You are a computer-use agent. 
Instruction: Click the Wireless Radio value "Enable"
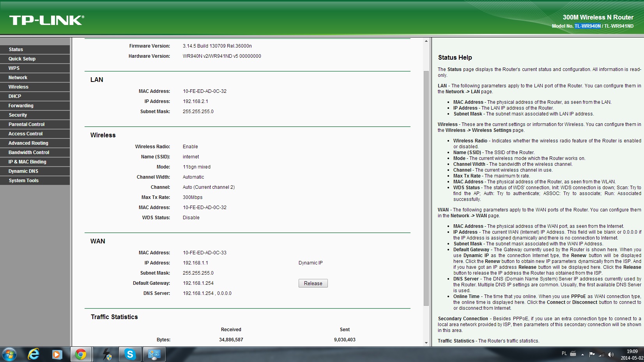[190, 147]
